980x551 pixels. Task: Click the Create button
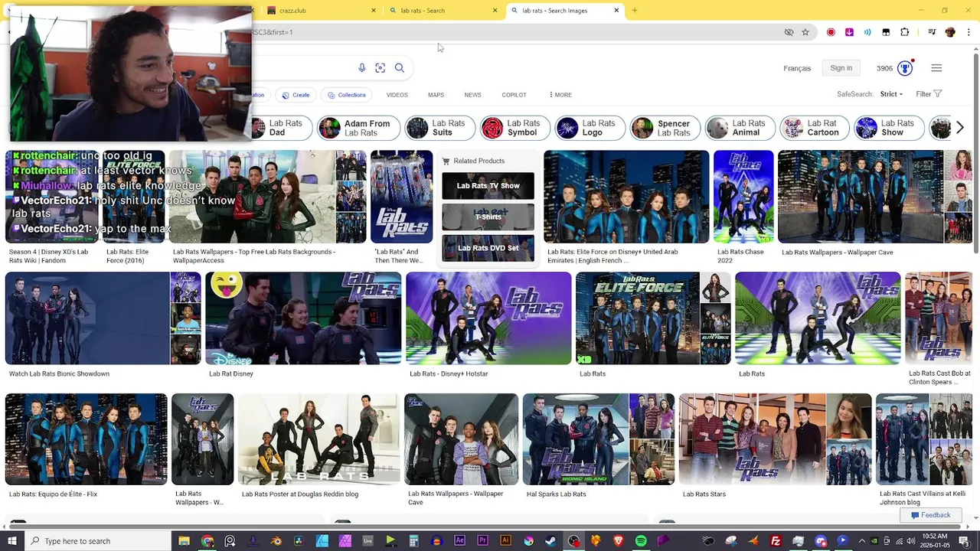(x=296, y=95)
